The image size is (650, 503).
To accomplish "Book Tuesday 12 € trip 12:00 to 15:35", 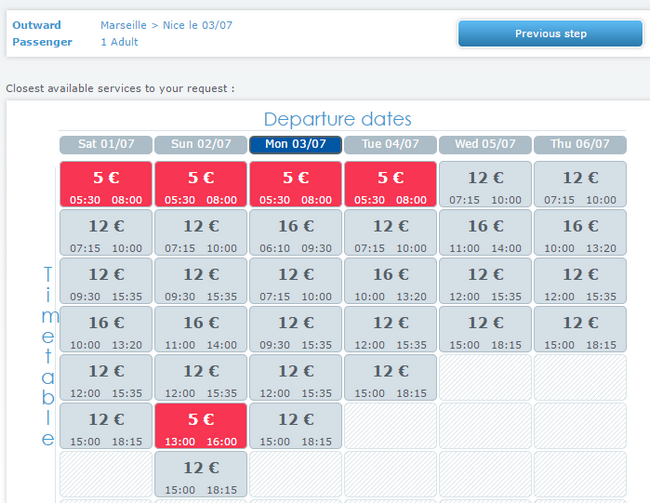I will coord(390,329).
